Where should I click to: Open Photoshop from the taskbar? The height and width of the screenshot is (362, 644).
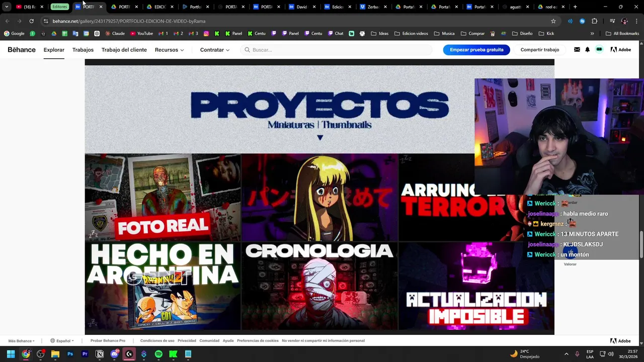point(70,354)
